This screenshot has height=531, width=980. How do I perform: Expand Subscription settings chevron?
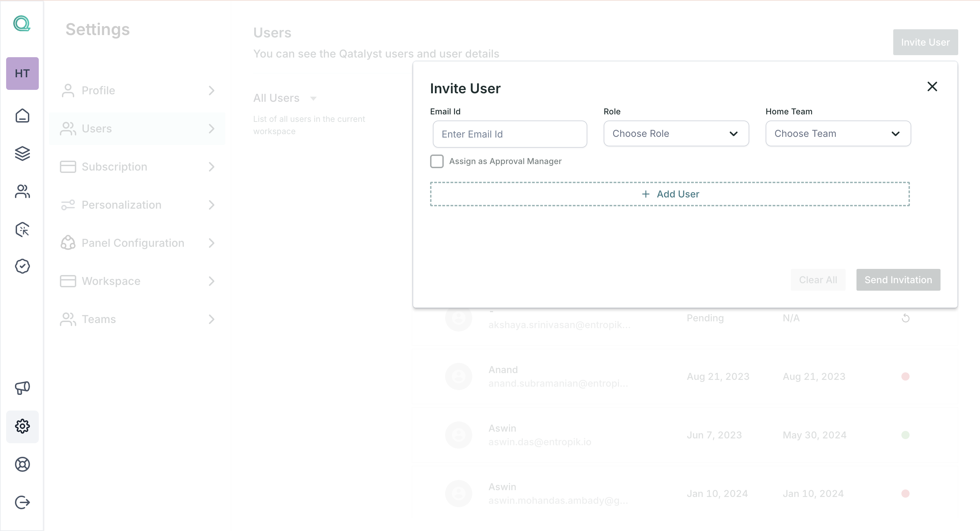(212, 167)
